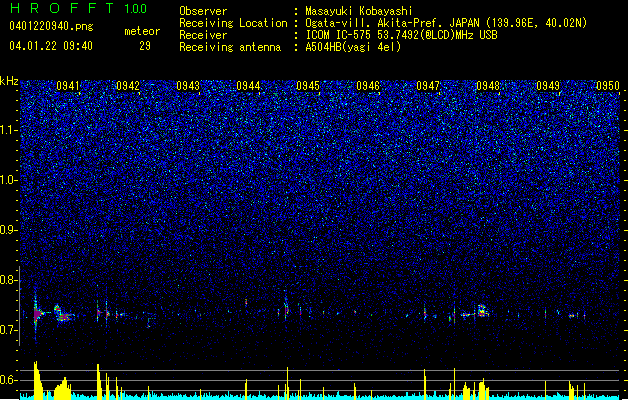The width and height of the screenshot is (629, 400).
Task: Click the 0.9 kHz axis label
Action: (x=9, y=230)
